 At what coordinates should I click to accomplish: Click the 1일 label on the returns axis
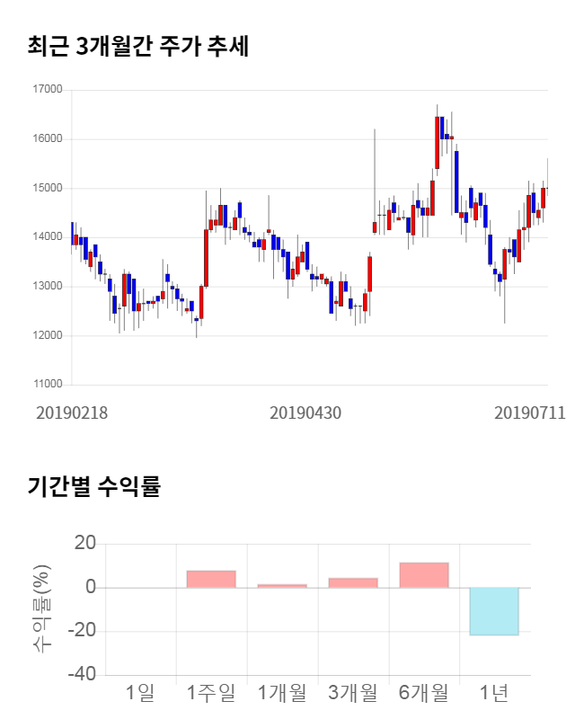(140, 693)
